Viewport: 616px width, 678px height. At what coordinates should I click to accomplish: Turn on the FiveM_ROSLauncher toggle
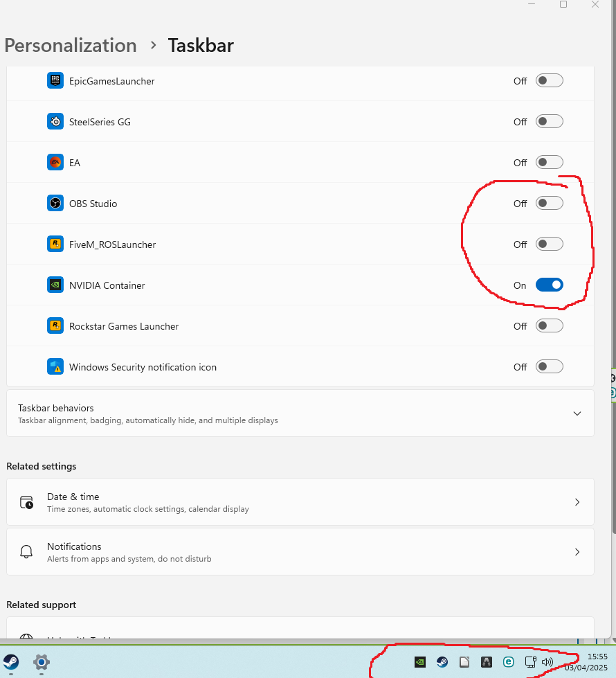(549, 244)
